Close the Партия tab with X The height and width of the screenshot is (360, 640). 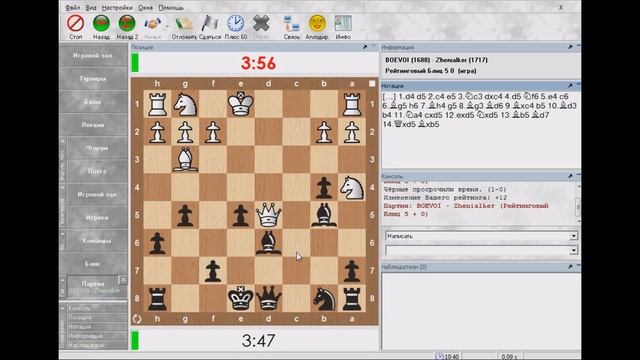pos(123,280)
